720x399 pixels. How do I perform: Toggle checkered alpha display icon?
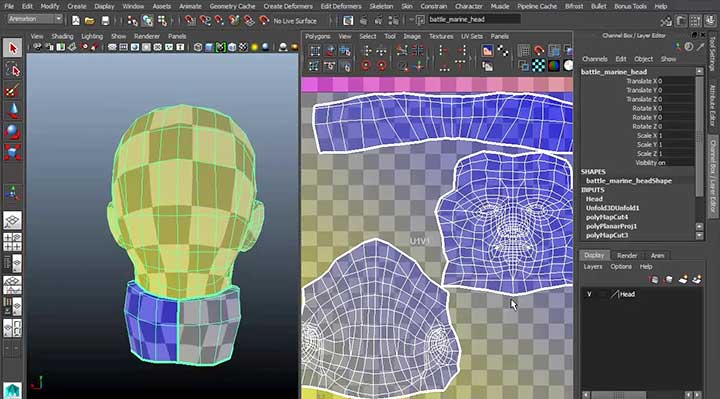539,66
